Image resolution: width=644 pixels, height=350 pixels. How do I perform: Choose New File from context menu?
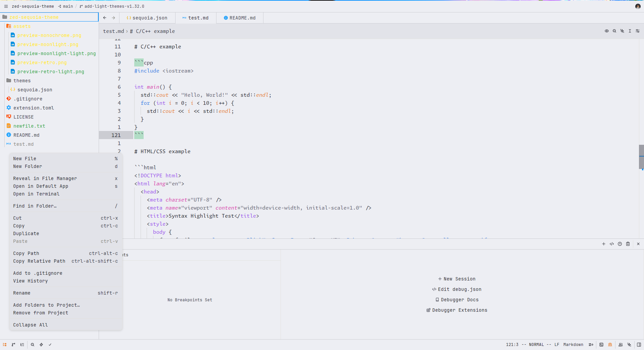(x=65, y=159)
